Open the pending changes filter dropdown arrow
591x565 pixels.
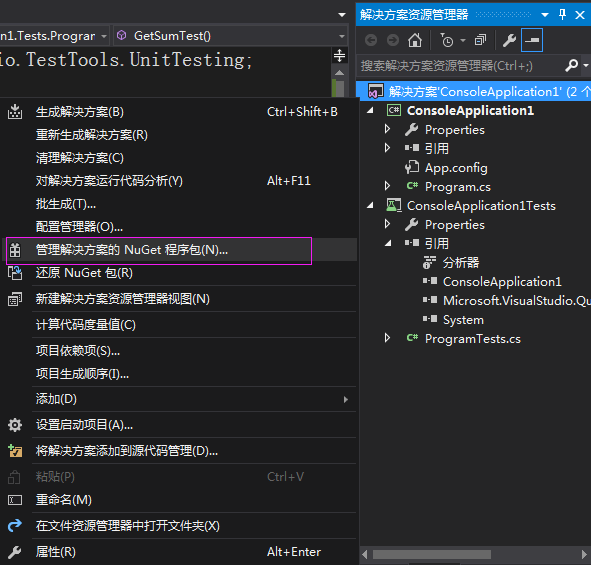coord(463,40)
